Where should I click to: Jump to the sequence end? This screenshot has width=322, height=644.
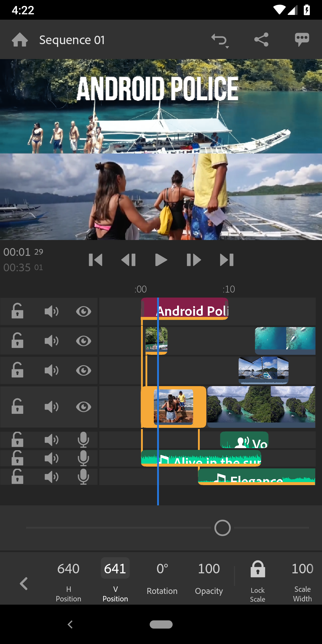coord(227,260)
